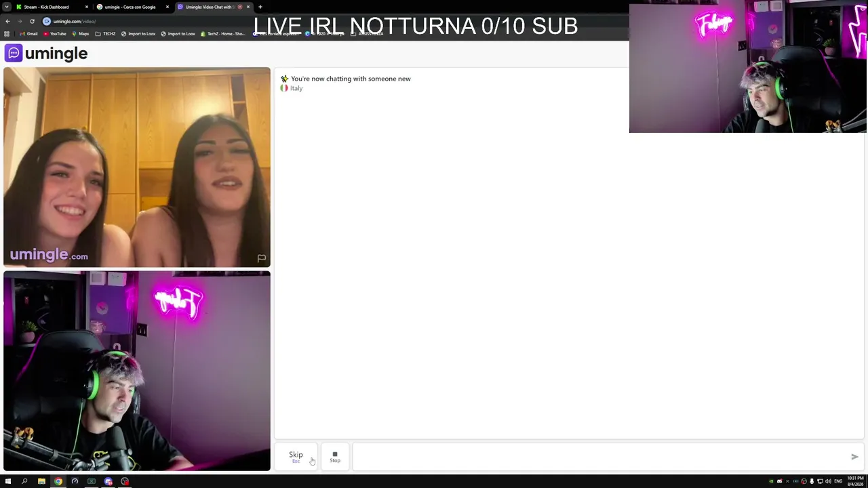Image resolution: width=868 pixels, height=488 pixels.
Task: Open the Maps bookmark
Action: tap(80, 34)
